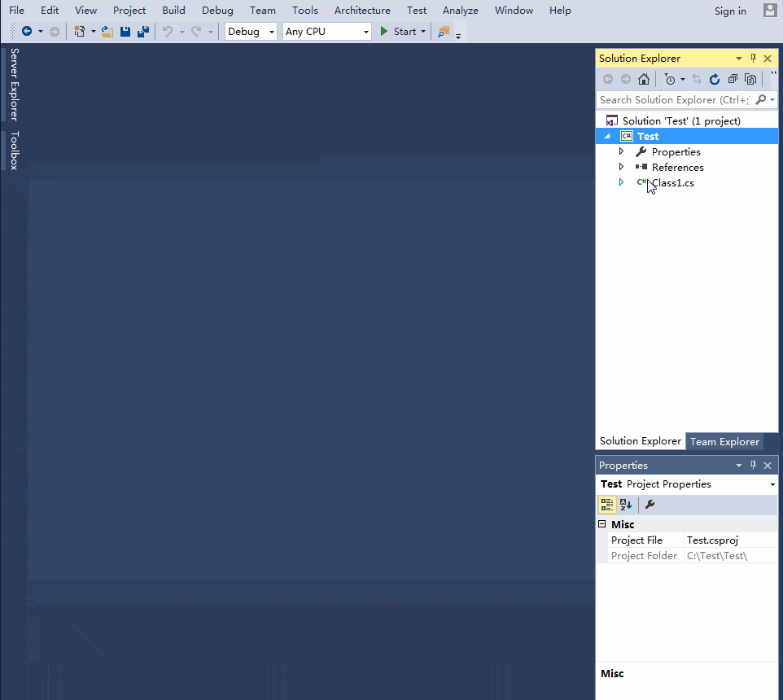This screenshot has height=700, width=783.
Task: Open the toolbar overflow options arrow
Action: [458, 36]
